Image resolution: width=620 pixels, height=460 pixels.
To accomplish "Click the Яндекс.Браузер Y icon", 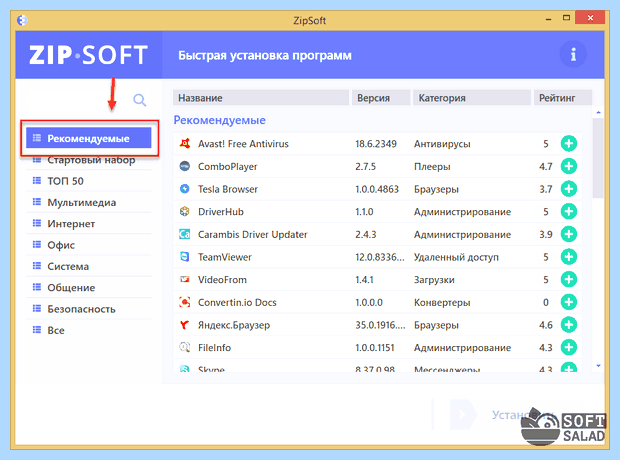I will click(x=184, y=325).
